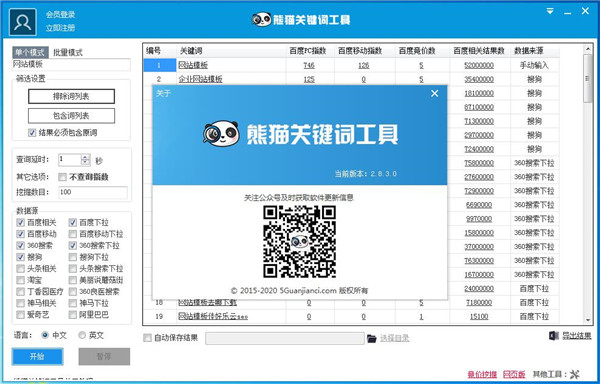Screen dimensions: 600x384
Task: Open the 包含词列表 button
Action: pos(71,116)
